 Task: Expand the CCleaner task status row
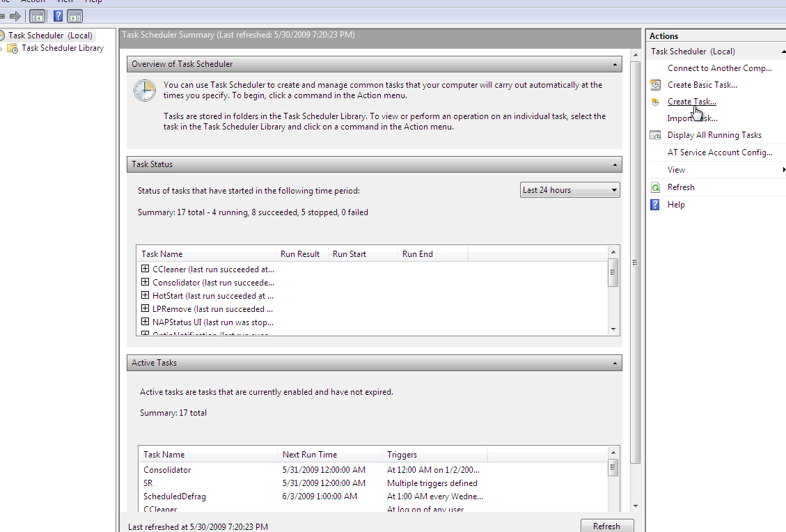point(145,269)
